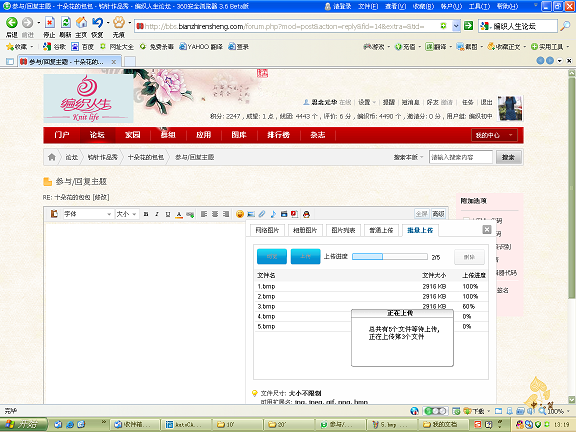This screenshot has height=432, width=576.
Task: Open the smiley emoticon picker
Action: (x=240, y=214)
